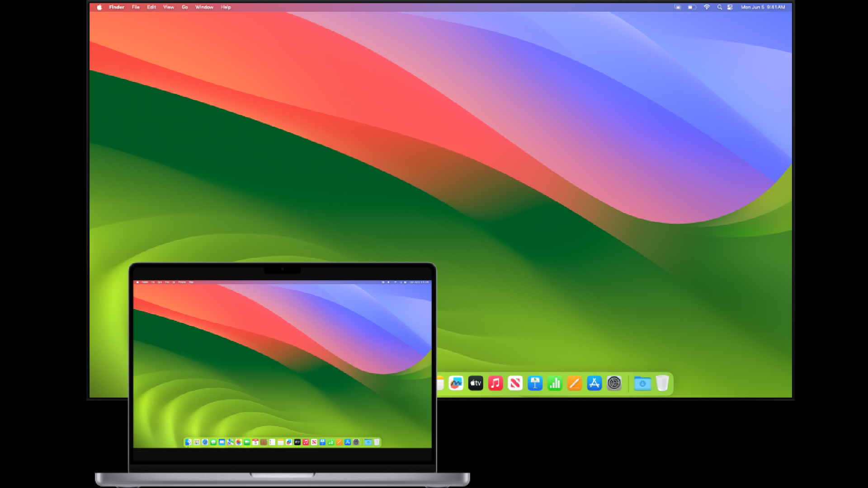The image size is (868, 488).
Task: Click the Wi-Fi status icon
Action: pos(707,7)
